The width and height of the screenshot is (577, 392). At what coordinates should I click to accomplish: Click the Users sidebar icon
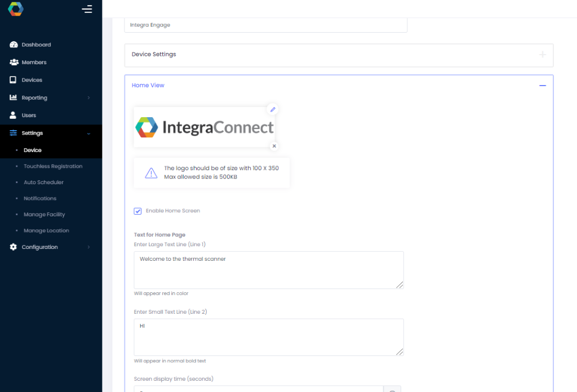coord(12,115)
